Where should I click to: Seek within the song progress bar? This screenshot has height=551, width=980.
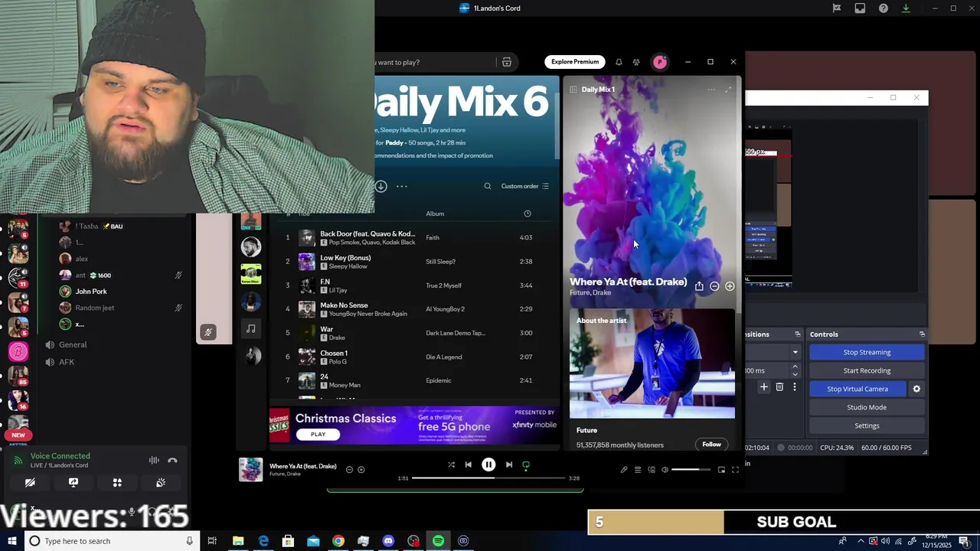(x=488, y=478)
